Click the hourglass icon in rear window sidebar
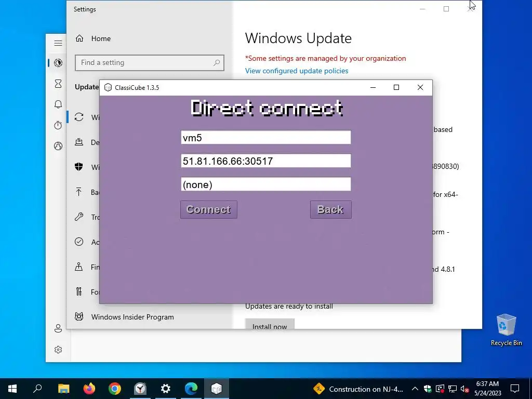 [58, 84]
